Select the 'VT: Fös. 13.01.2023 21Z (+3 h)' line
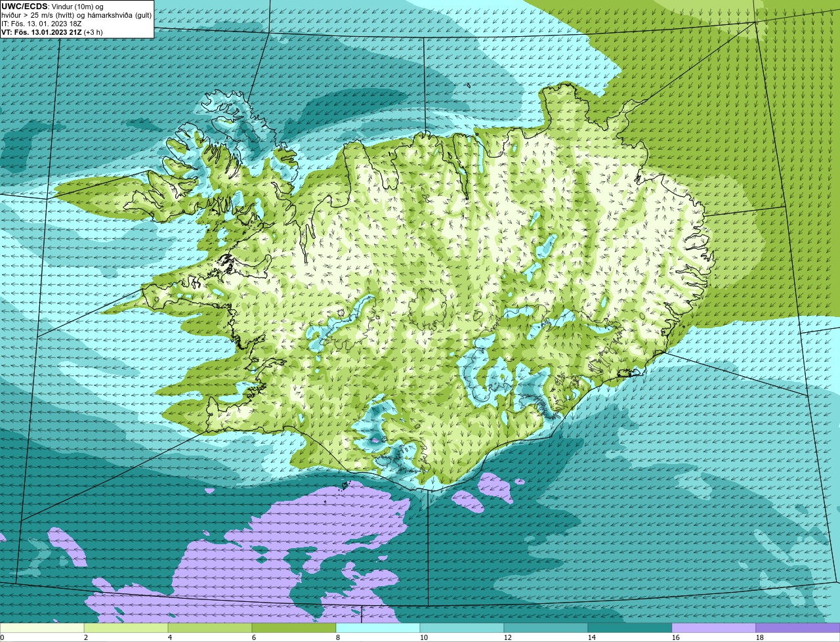 52,32
